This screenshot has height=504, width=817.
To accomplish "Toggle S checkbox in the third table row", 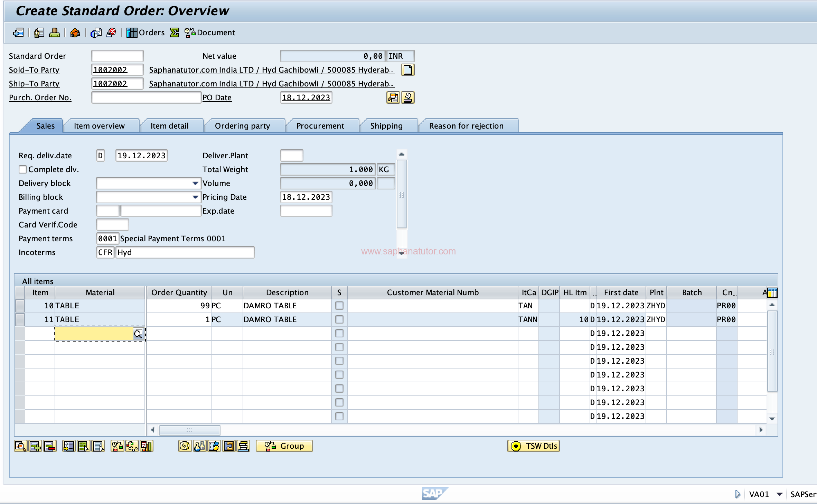I will 339,333.
